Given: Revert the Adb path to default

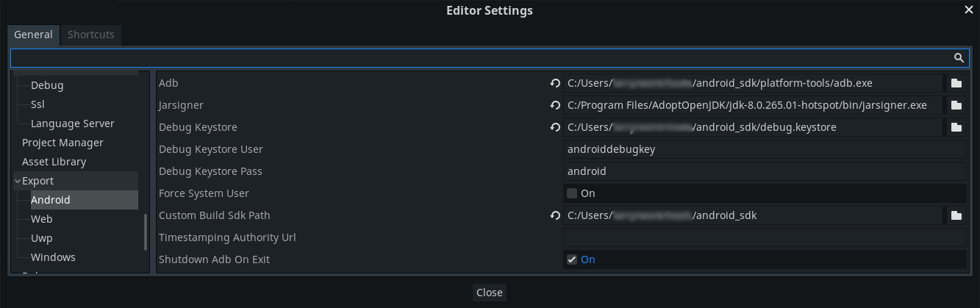Looking at the screenshot, I should (555, 83).
